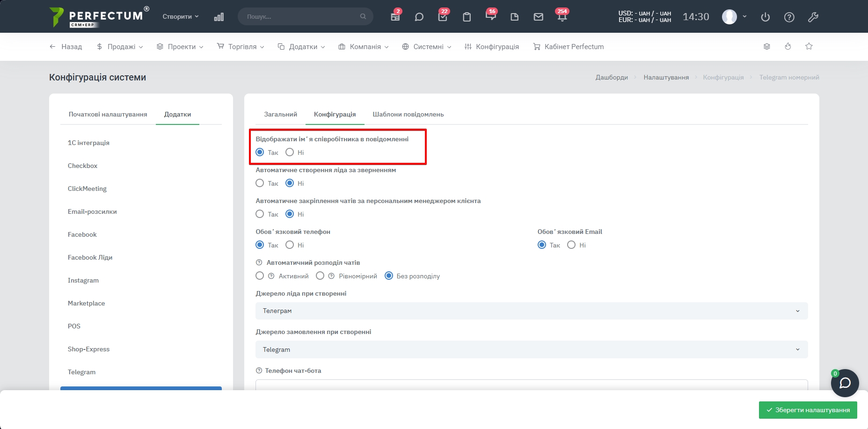
Task: Open Instagram in the sidebar list
Action: tap(83, 280)
